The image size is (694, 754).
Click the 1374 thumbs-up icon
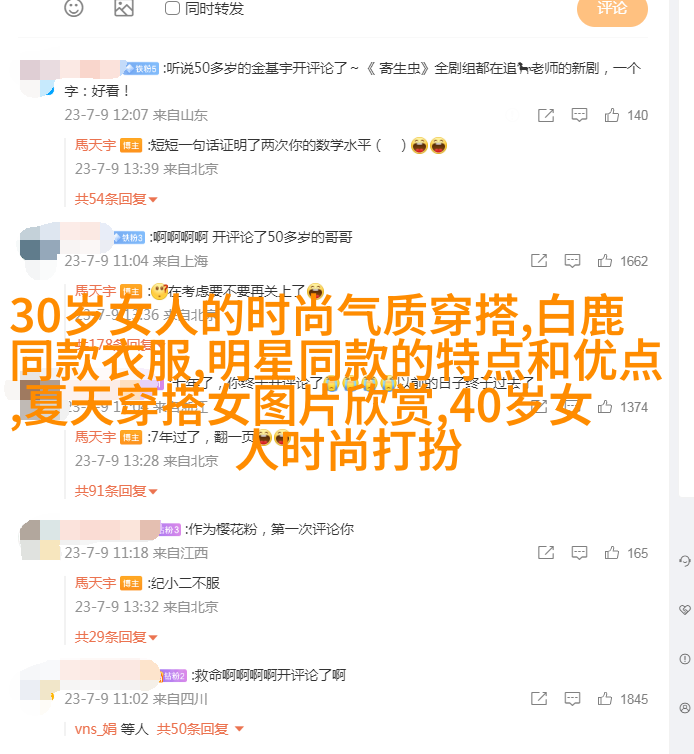pyautogui.click(x=605, y=407)
